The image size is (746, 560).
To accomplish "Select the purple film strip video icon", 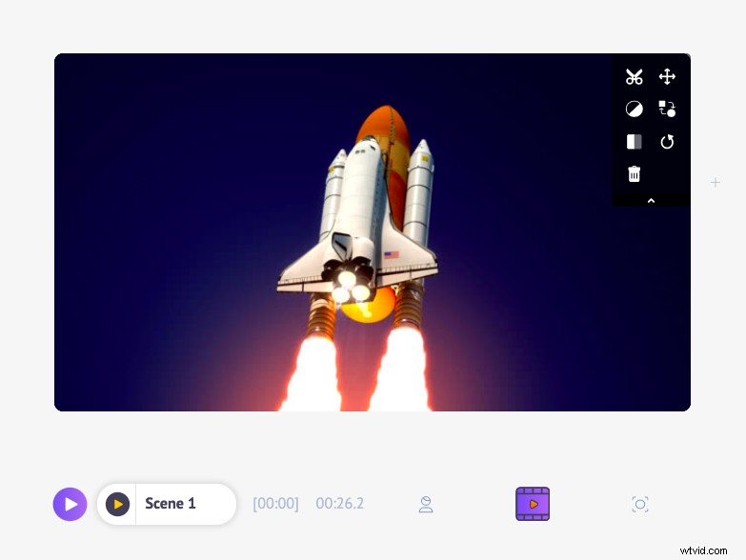I will click(x=533, y=504).
